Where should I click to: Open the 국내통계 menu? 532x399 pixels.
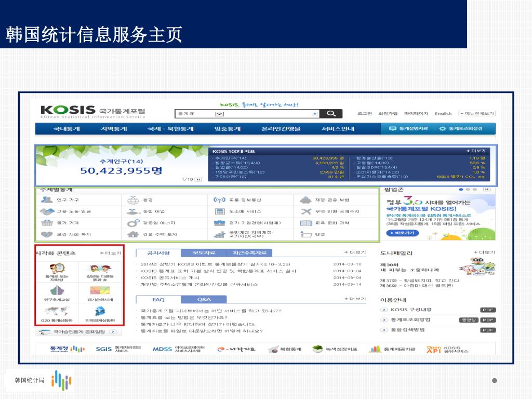coord(66,129)
